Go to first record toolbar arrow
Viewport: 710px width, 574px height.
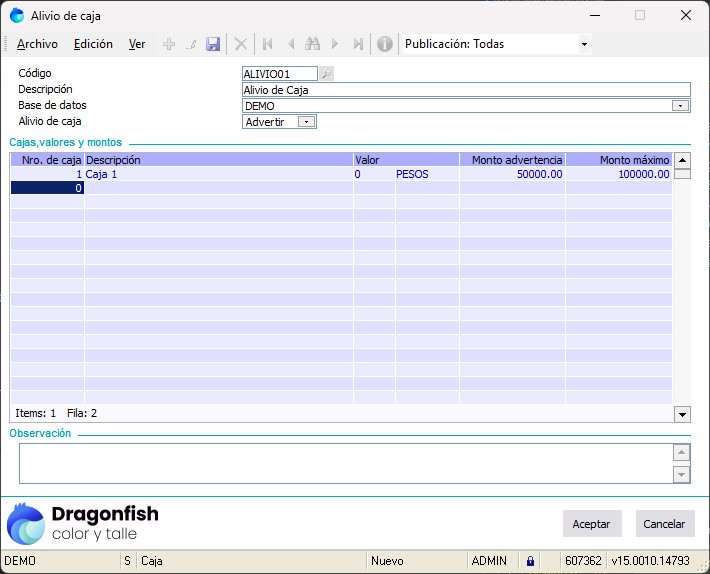(x=267, y=44)
